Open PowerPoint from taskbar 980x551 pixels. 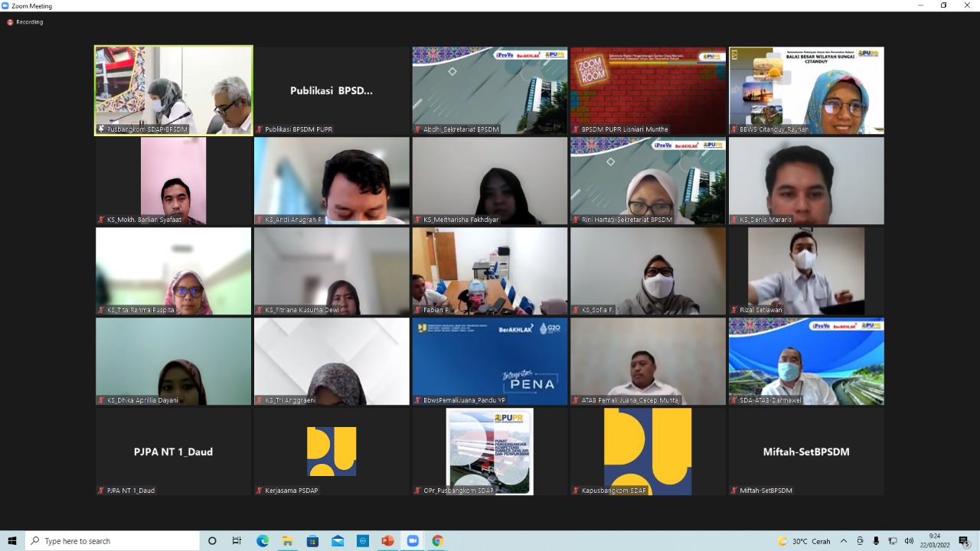point(387,541)
